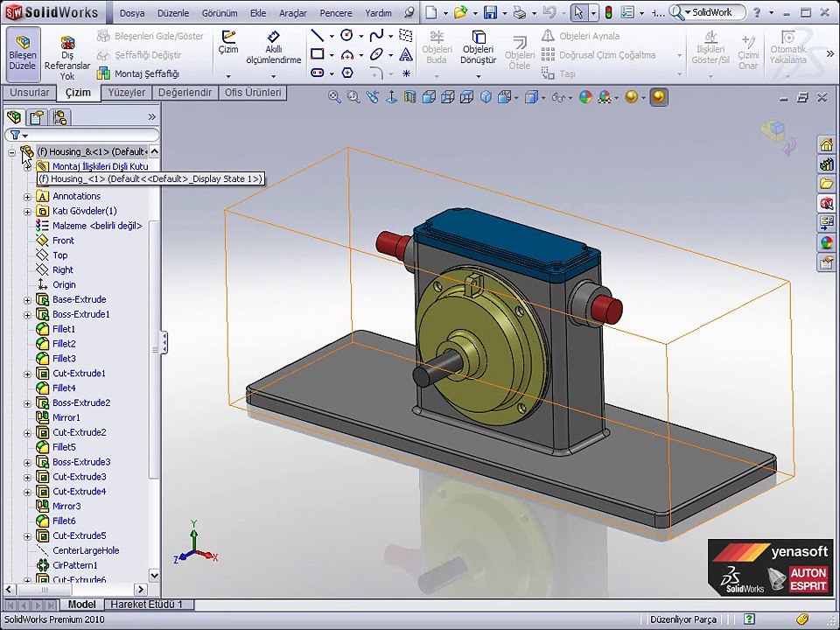Viewport: 840px width, 630px height.
Task: Expand Boss-Extrude1 feature node
Action: (x=27, y=315)
